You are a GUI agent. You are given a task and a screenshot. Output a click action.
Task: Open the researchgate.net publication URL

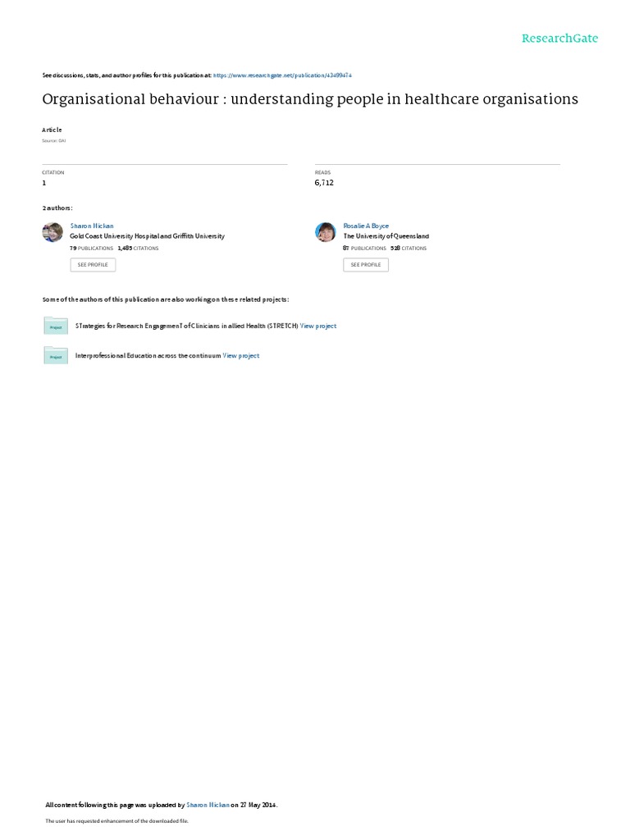pyautogui.click(x=282, y=75)
